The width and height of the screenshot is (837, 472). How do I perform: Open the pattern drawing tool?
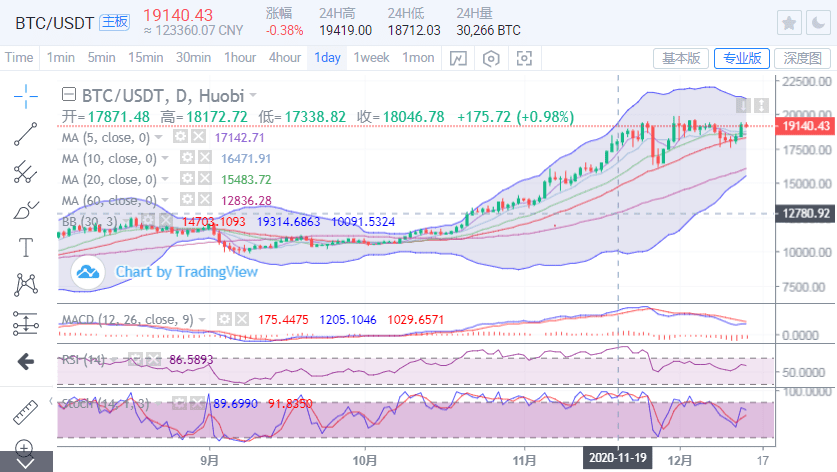coord(25,284)
